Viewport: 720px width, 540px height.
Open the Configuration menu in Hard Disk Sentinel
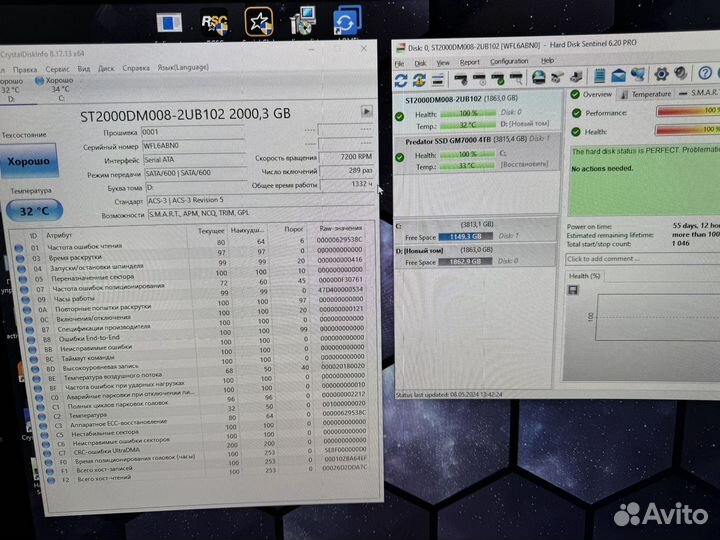509,61
